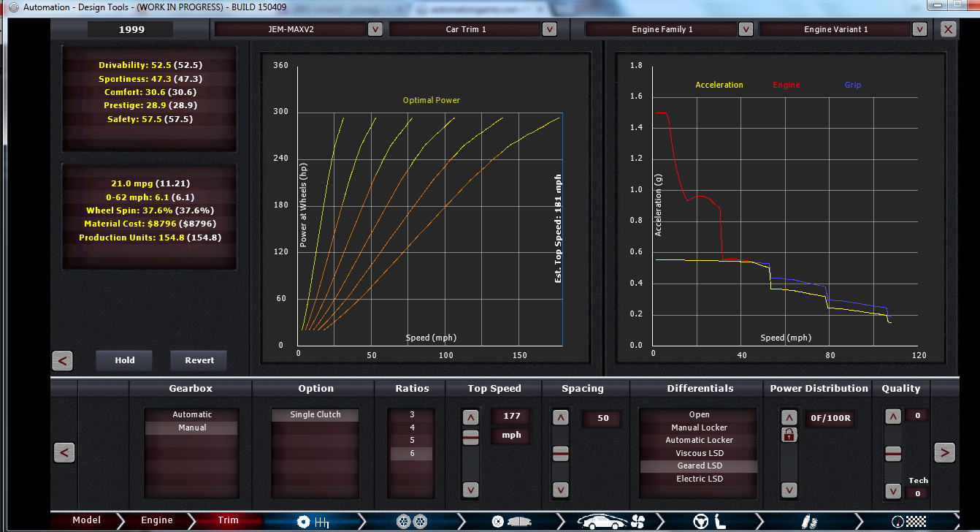This screenshot has width=980, height=532.
Task: Click the red Engine legend label
Action: 786,85
